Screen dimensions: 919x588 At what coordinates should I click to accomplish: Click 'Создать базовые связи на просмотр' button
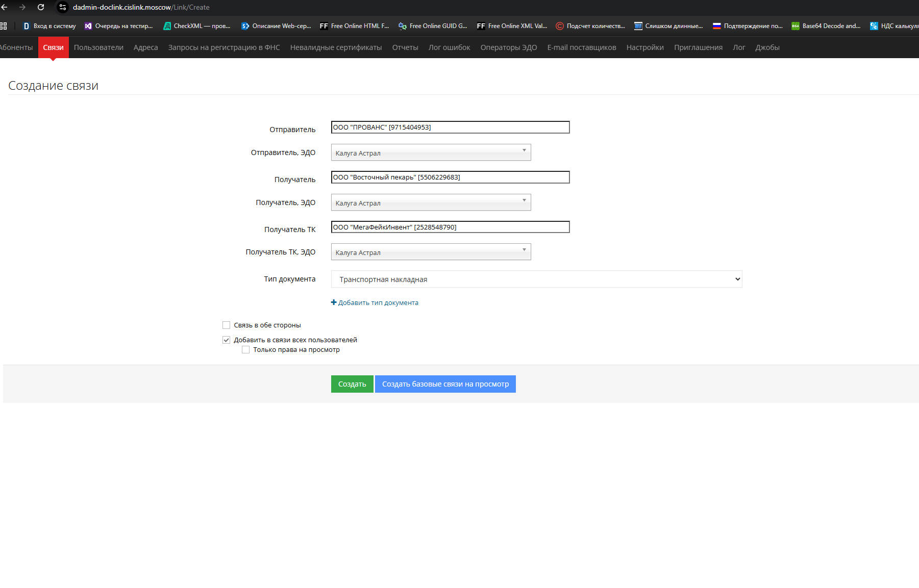click(x=445, y=384)
